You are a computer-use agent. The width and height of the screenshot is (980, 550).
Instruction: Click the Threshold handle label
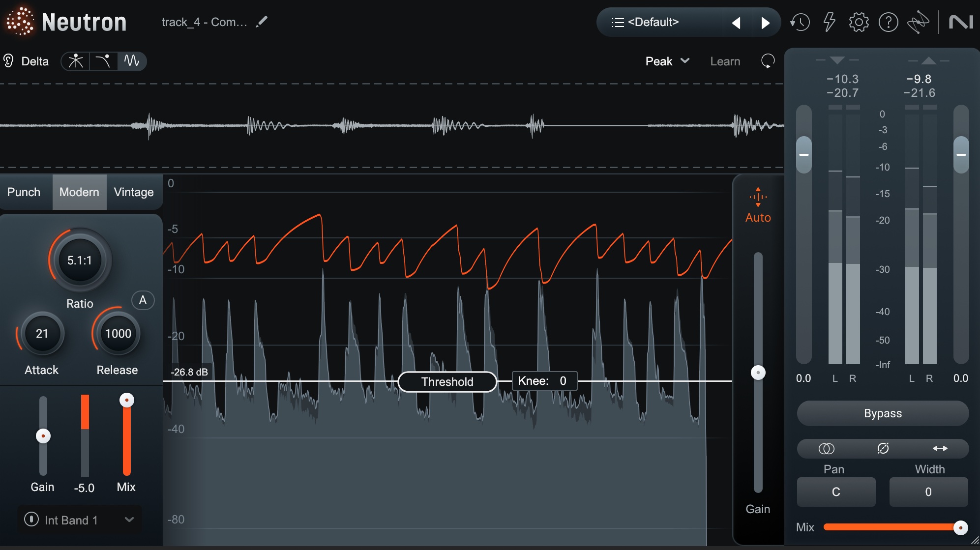(447, 382)
